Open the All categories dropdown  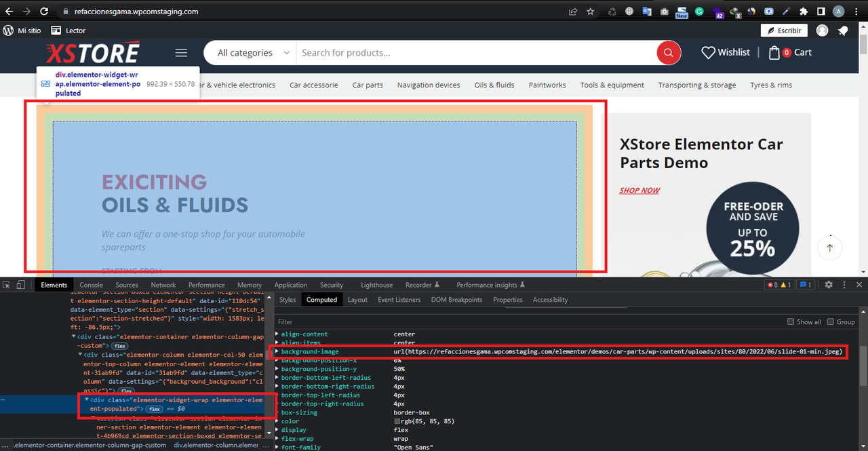coord(253,52)
